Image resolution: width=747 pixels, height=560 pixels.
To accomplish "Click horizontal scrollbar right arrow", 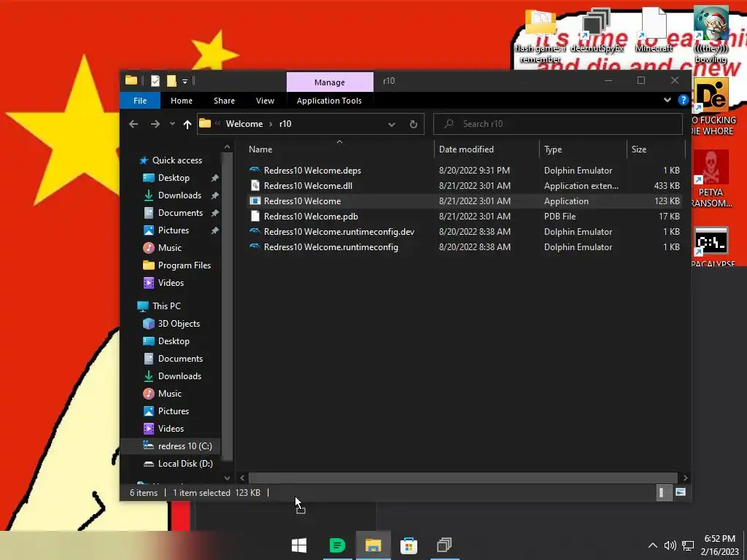I will 685,478.
